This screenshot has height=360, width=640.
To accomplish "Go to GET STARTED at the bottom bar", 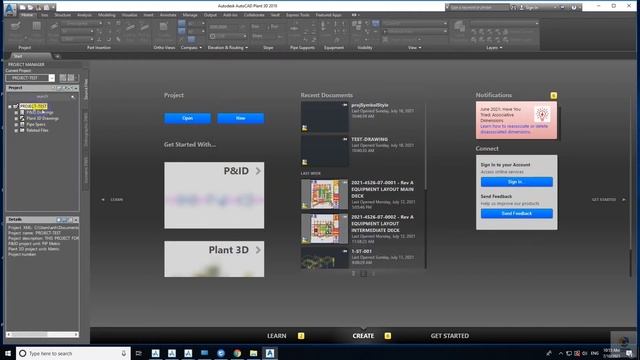I will (449, 336).
